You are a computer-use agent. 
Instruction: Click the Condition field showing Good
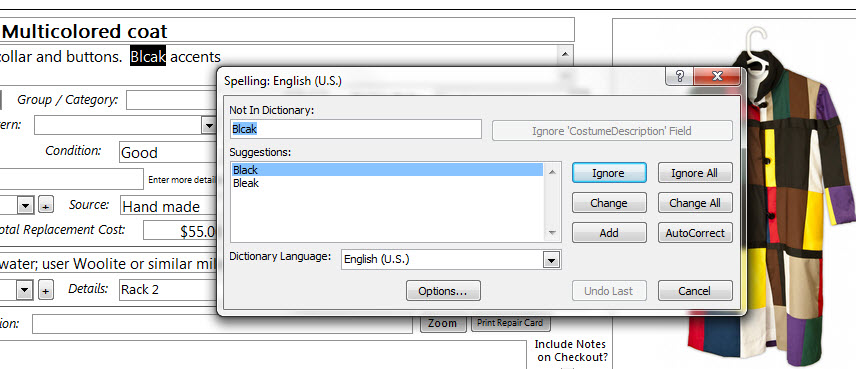pos(168,152)
